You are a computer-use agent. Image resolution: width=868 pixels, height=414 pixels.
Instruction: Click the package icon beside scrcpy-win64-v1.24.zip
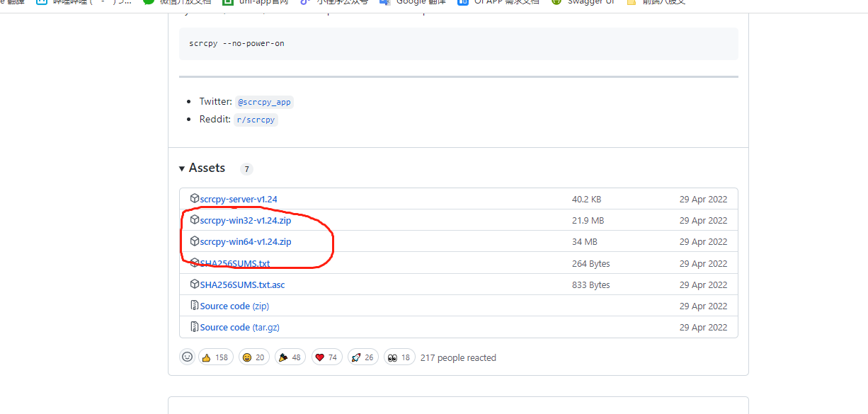point(195,241)
